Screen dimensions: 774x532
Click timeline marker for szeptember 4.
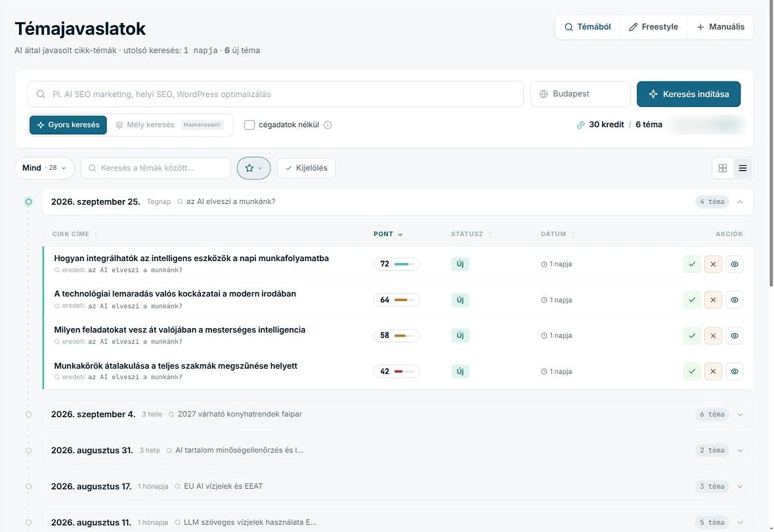click(x=29, y=415)
